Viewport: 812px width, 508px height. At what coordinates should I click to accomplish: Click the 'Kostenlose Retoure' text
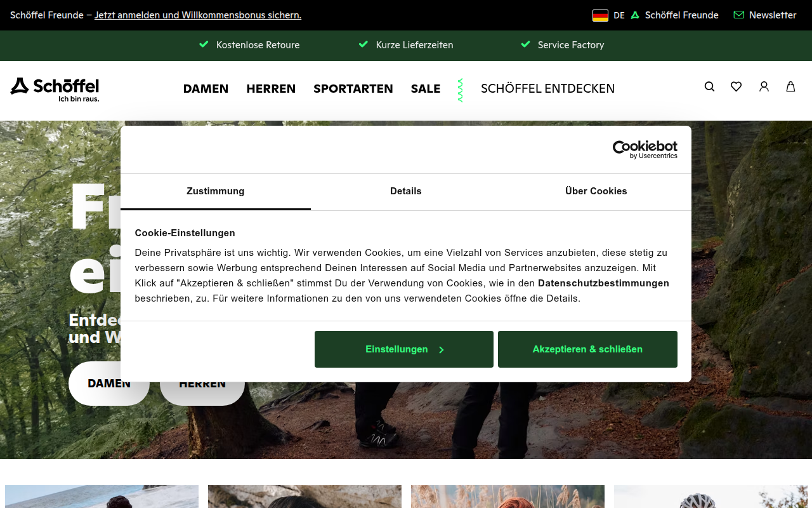tap(258, 45)
